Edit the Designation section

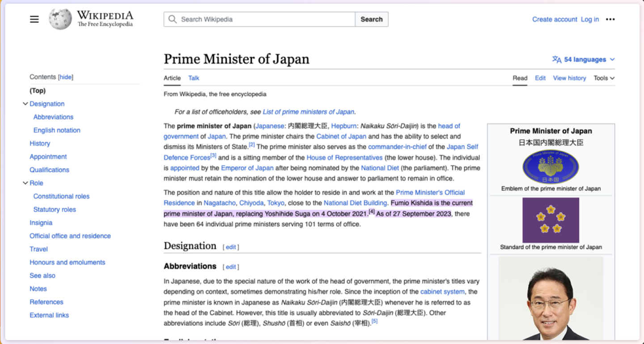(x=231, y=247)
